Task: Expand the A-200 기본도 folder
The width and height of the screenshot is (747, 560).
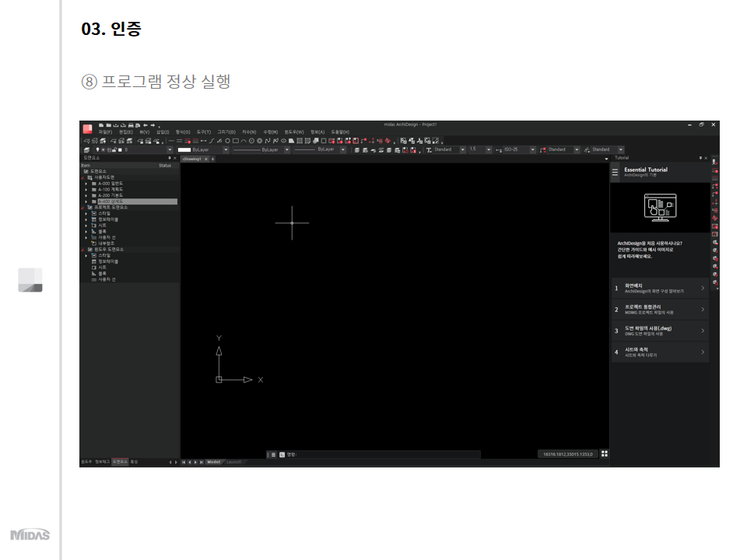Action: click(86, 195)
